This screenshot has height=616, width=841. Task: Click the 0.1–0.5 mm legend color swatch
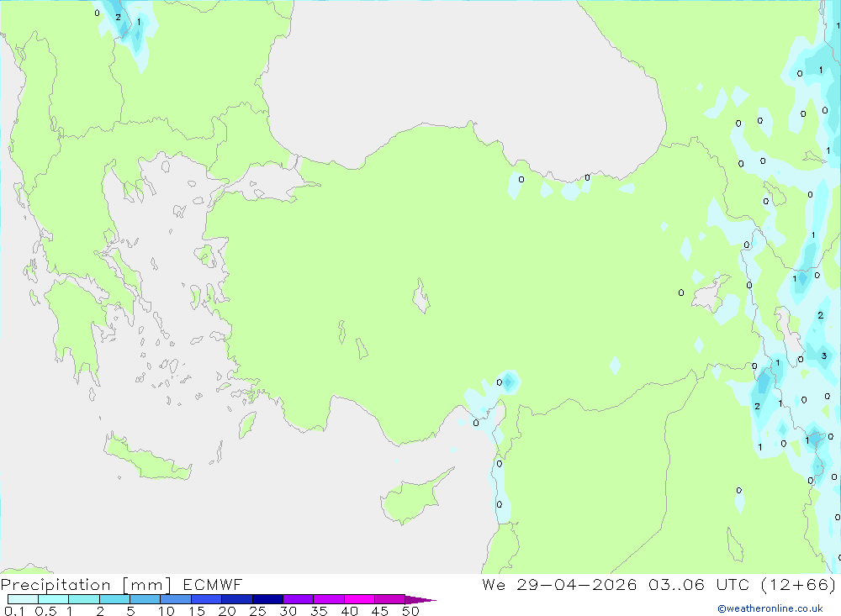coord(23,599)
